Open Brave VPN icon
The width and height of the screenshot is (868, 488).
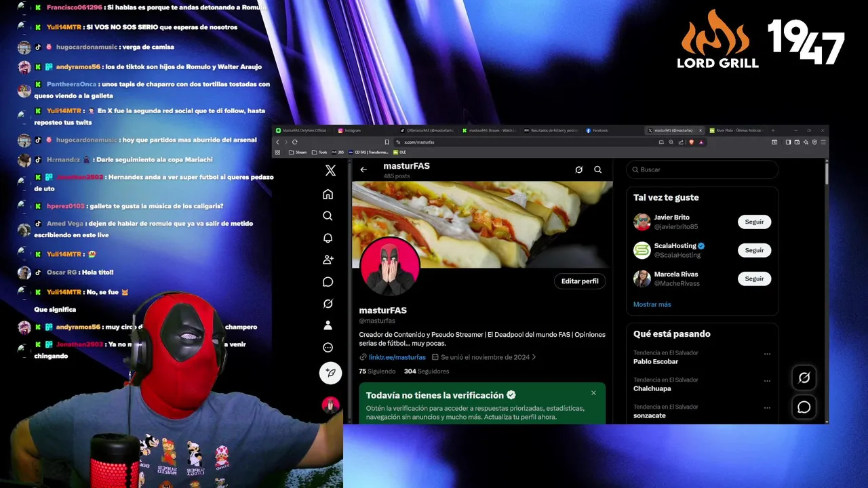[x=814, y=142]
